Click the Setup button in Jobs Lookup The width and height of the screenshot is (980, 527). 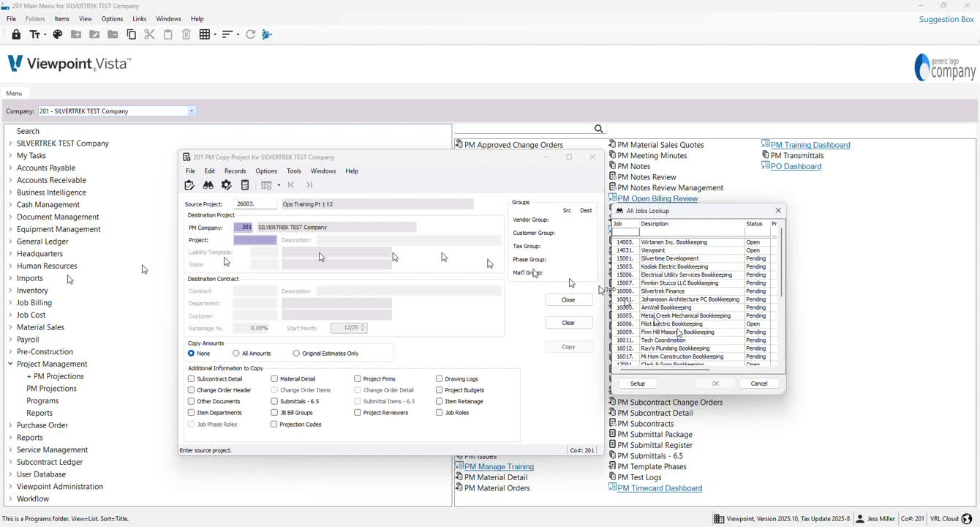point(638,384)
